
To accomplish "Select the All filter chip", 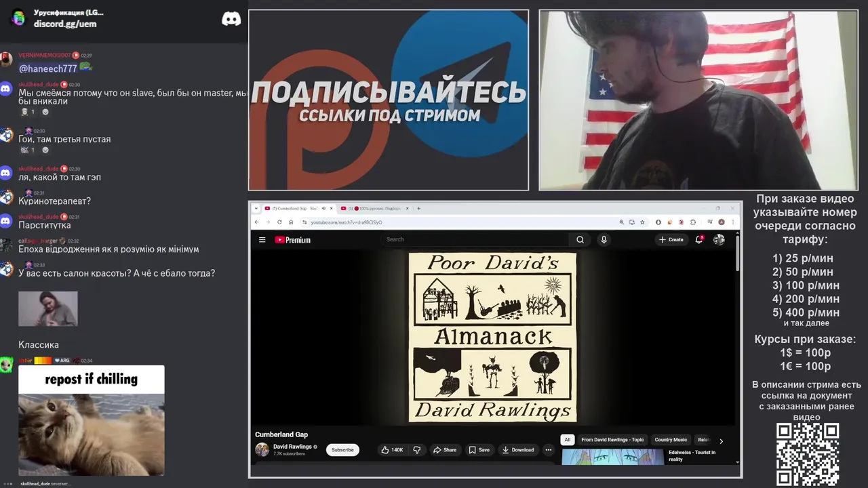I will point(568,440).
